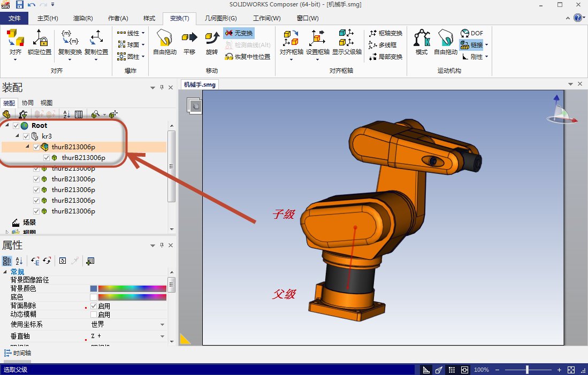Screen dimensions: 588x375
Task: Open the 对齐枢轴 tool
Action: [291, 42]
